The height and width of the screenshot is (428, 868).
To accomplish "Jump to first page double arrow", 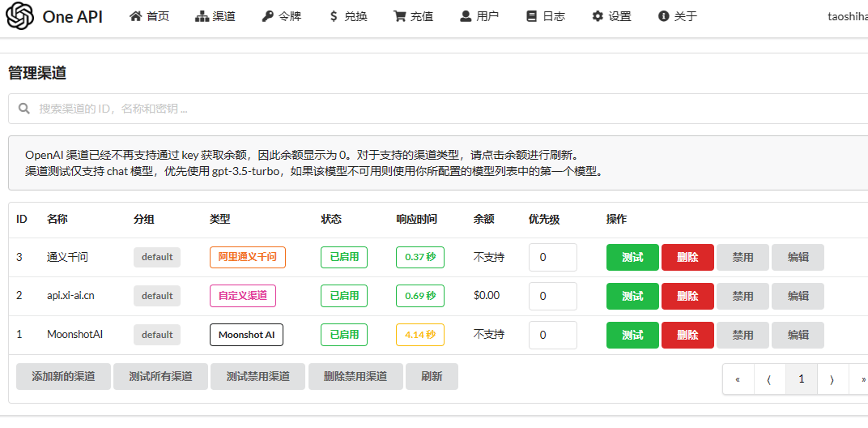I will 738,379.
